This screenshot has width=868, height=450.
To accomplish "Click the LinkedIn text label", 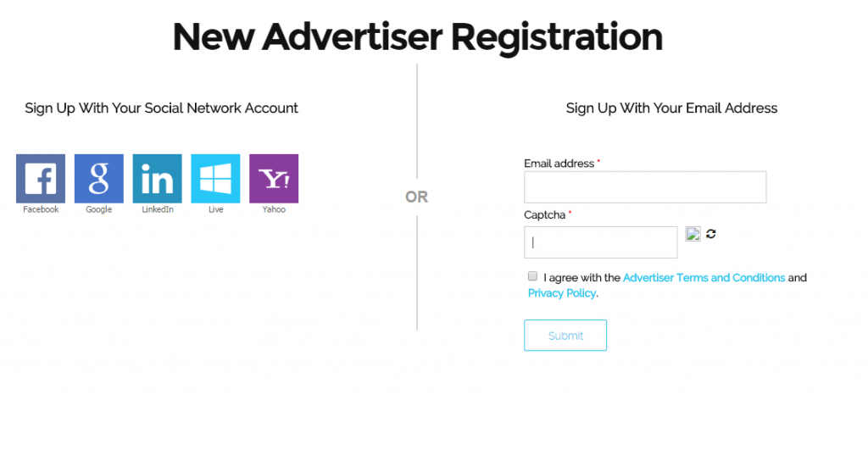I will pos(157,209).
